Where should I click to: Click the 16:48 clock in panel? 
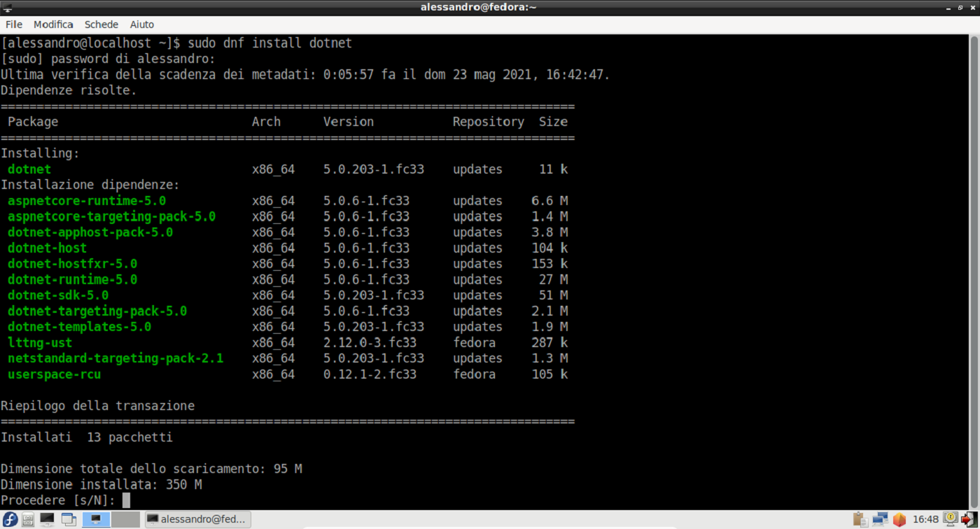926,519
